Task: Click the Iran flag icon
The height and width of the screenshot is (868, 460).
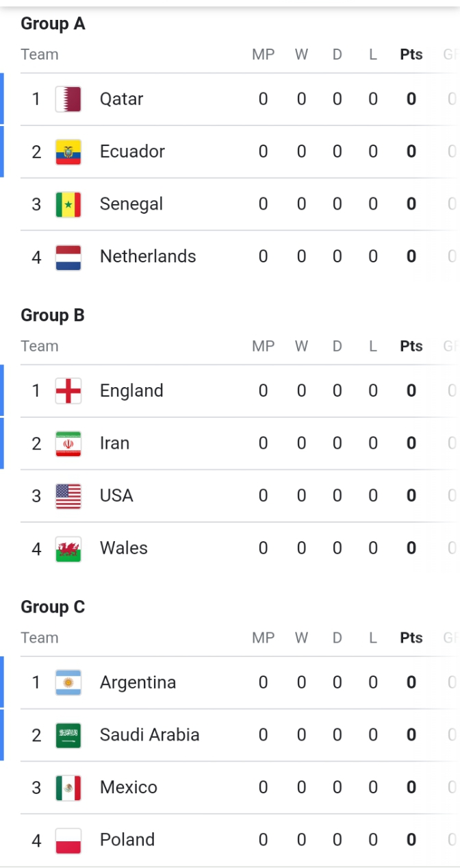Action: click(68, 443)
